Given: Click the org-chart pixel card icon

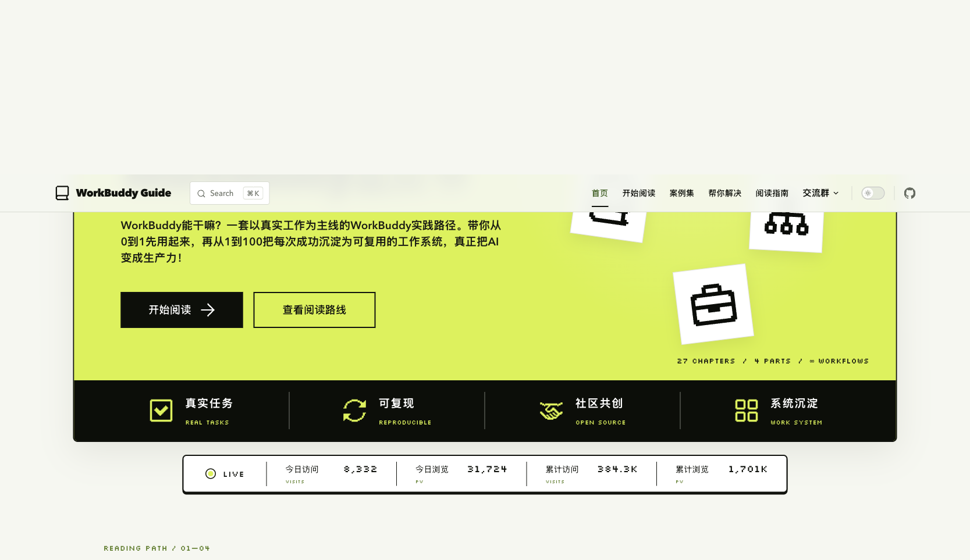Looking at the screenshot, I should [x=787, y=224].
